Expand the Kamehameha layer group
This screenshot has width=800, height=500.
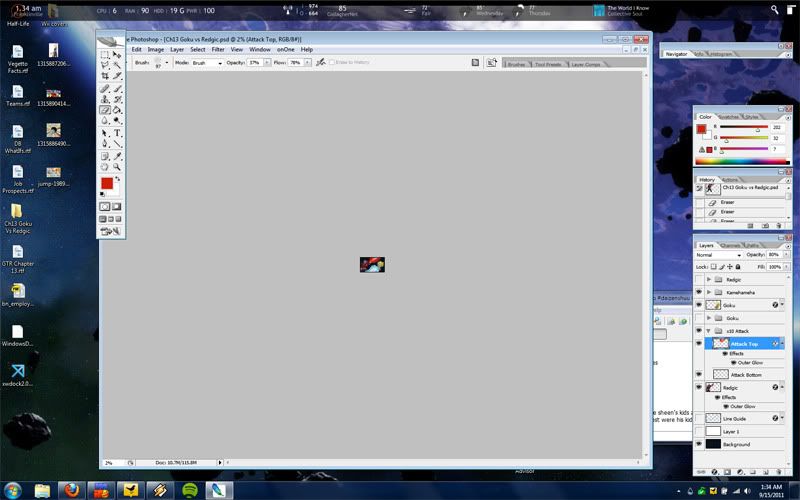tap(709, 292)
